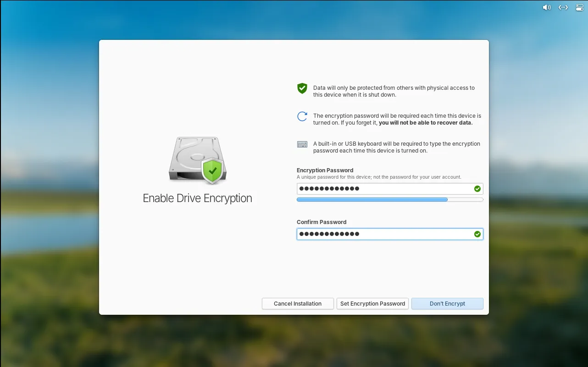This screenshot has width=588, height=367.
Task: Click the Encryption Password label
Action: click(x=325, y=170)
